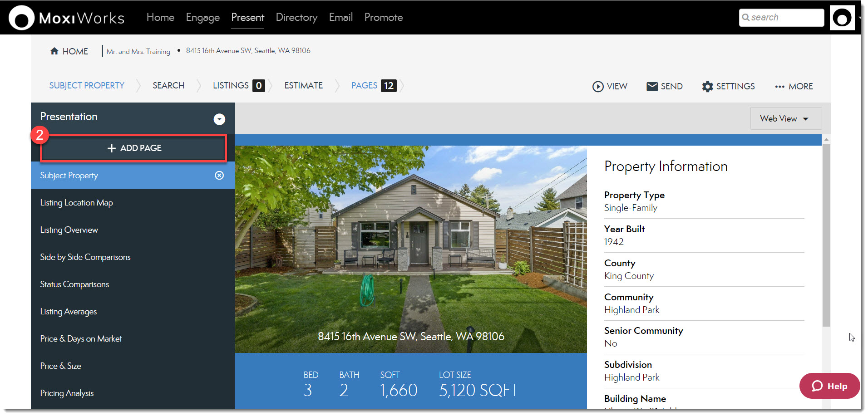The image size is (868, 416).
Task: Remove the Subject Property page with X icon
Action: click(x=219, y=176)
